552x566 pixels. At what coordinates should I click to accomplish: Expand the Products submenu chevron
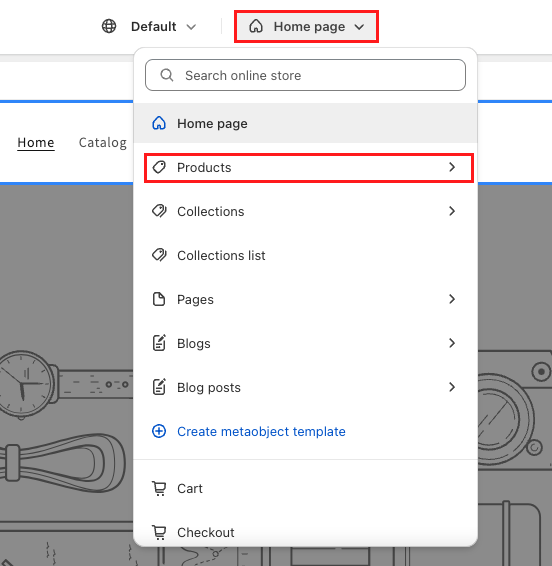[452, 167]
